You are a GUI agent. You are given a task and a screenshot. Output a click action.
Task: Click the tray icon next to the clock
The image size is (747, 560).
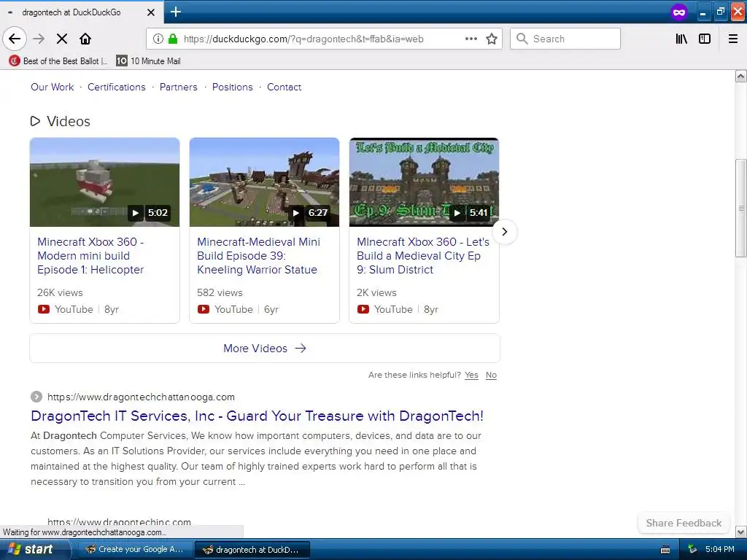coord(692,549)
